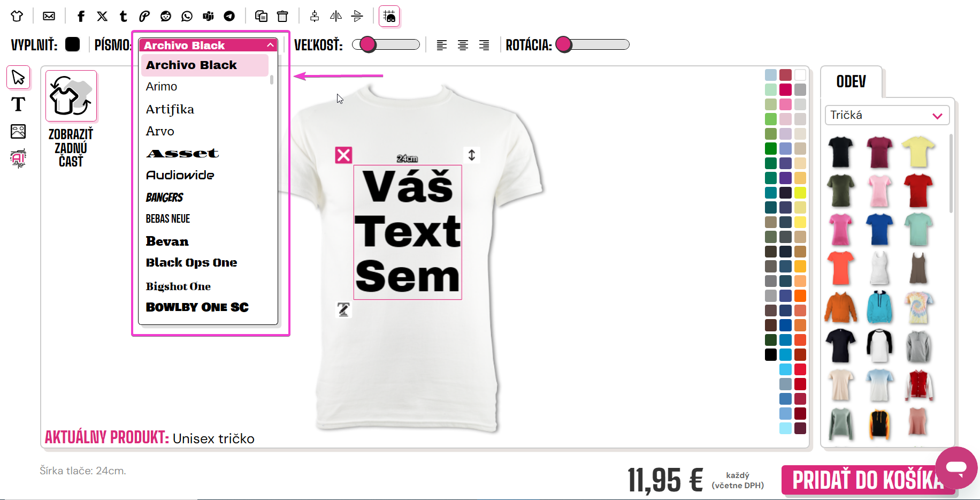The height and width of the screenshot is (500, 980).
Task: Toggle the snap-to-grid magnet button
Action: 389,17
